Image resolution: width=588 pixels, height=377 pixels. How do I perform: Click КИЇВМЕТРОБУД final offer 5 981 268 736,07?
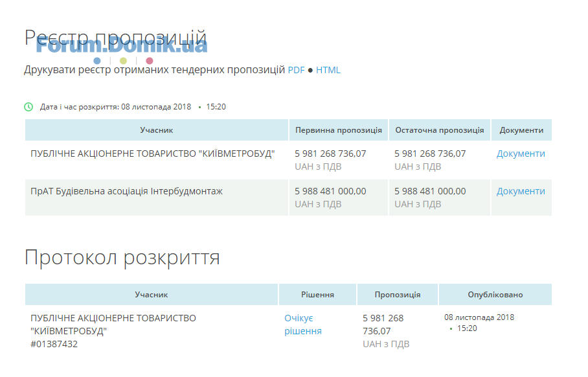click(430, 154)
